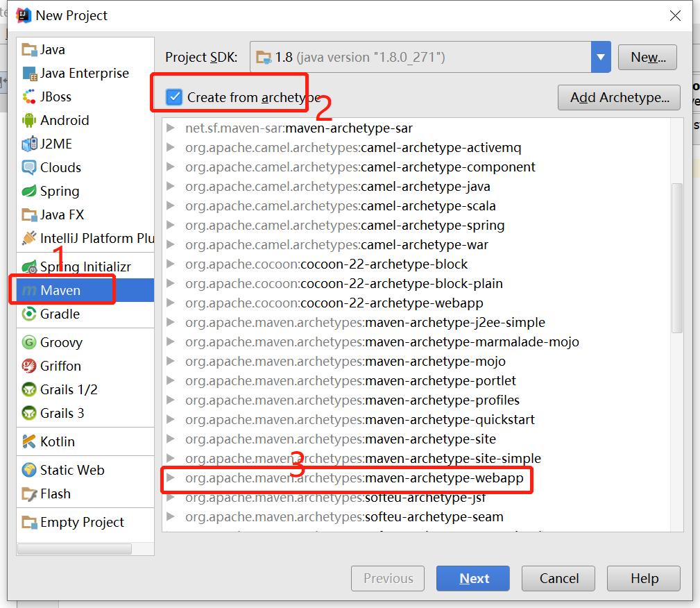Click the project types horizontal scrollbar

point(74,549)
